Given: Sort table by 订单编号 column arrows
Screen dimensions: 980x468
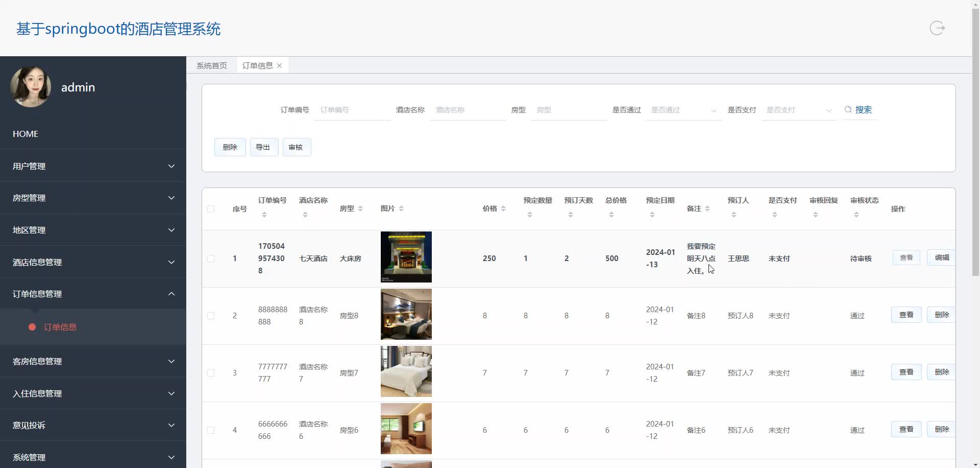Looking at the screenshot, I should coord(264,215).
